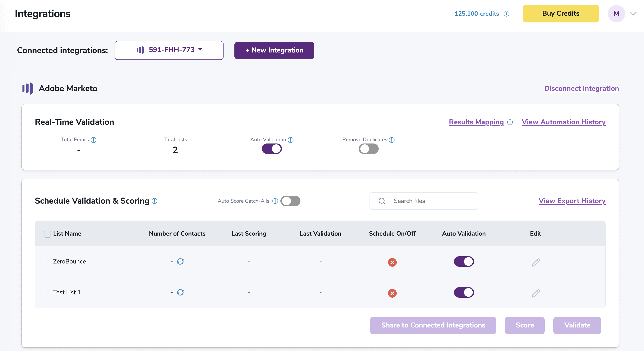
Task: Check the ZeroBounce list checkbox
Action: tap(47, 262)
